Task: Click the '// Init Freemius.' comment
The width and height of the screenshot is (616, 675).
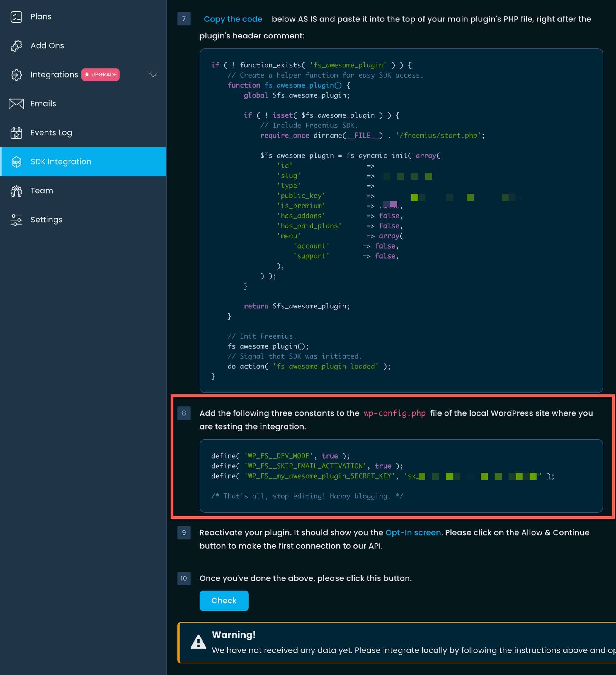Action: [262, 336]
